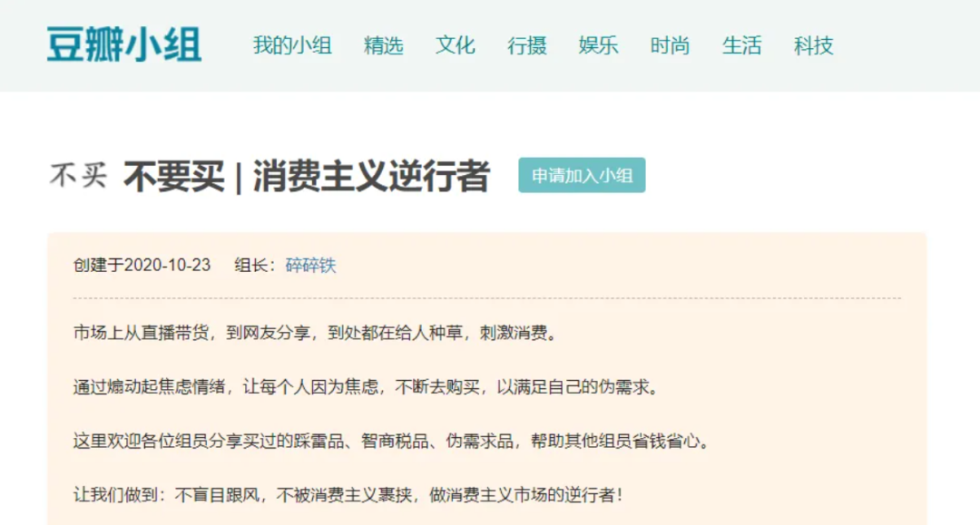Open the 娱乐 category

click(600, 45)
